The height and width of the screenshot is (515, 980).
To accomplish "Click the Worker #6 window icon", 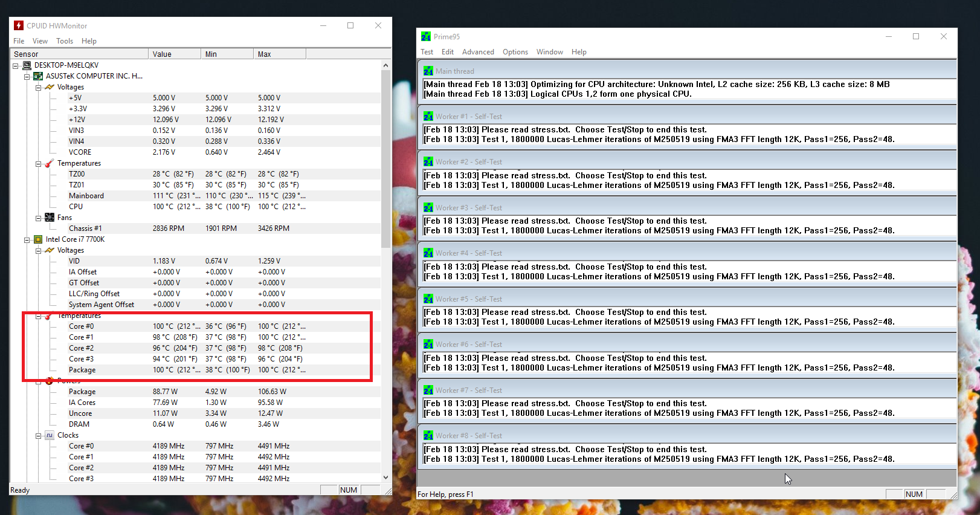I will click(428, 344).
